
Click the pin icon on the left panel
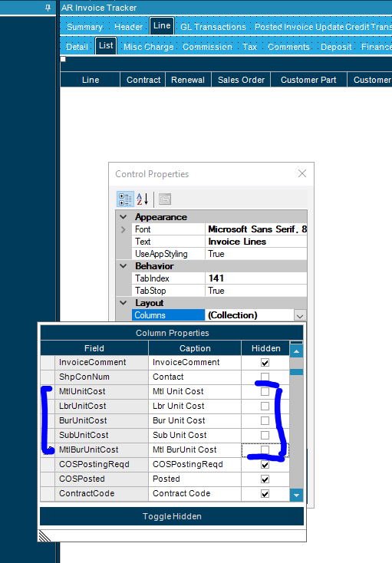coord(48,8)
